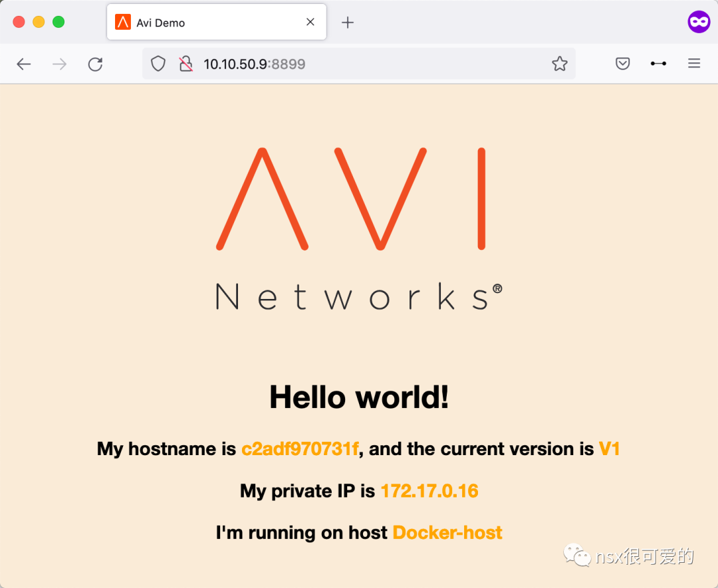This screenshot has height=588, width=718.
Task: Select the Avi Demo tab
Action: pyautogui.click(x=217, y=22)
